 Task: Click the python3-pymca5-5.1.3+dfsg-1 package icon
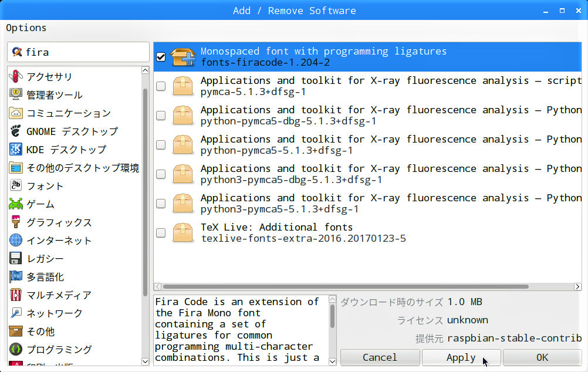click(x=183, y=203)
